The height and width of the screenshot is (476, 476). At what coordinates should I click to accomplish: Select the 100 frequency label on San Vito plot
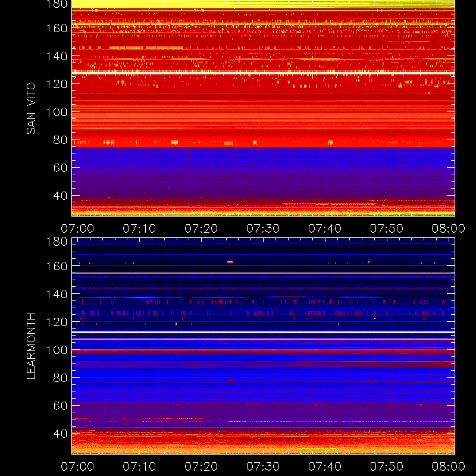(x=57, y=112)
